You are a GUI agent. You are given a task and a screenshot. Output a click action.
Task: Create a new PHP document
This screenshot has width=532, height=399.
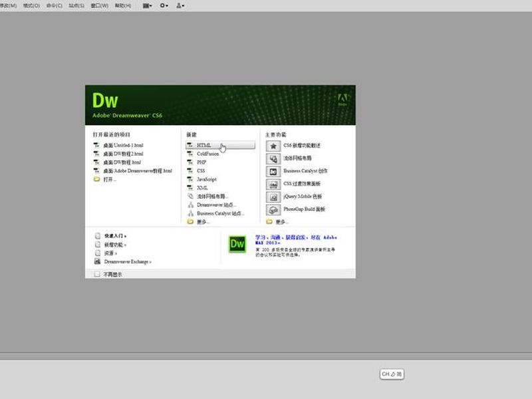[201, 162]
